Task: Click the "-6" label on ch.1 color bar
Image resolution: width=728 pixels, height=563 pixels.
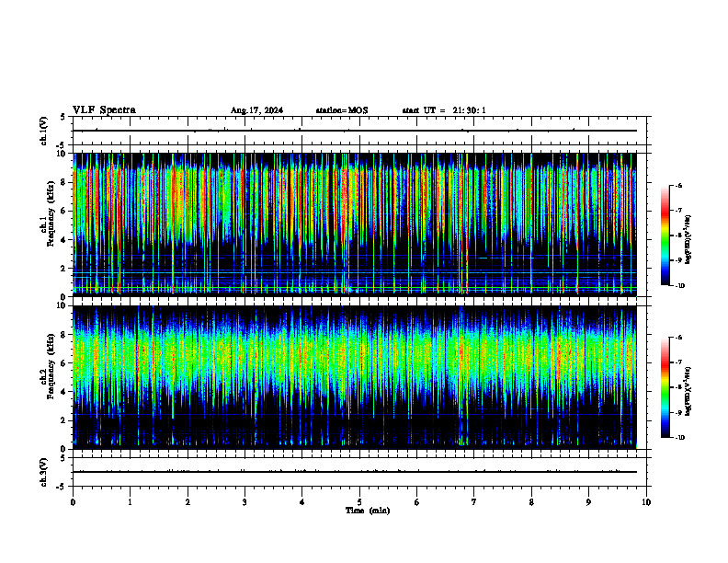Action: (678, 185)
